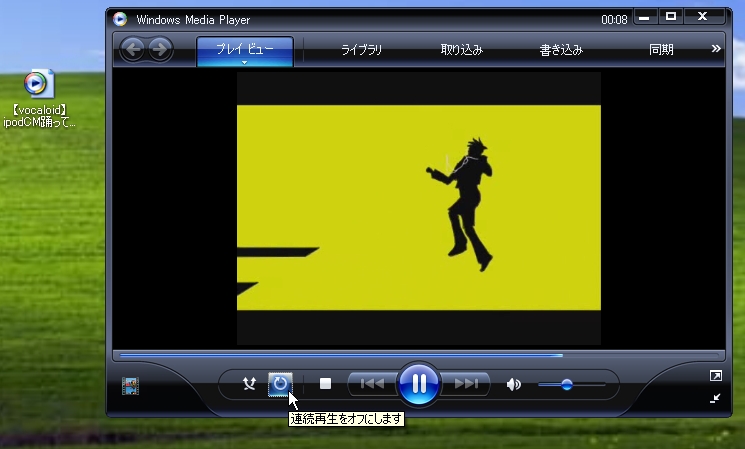
Task: Stop the video playback
Action: click(325, 383)
